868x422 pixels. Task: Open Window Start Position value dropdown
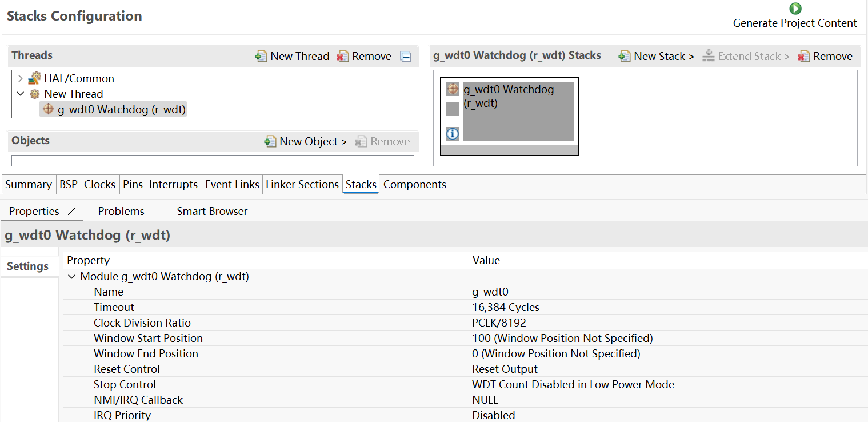coord(668,339)
